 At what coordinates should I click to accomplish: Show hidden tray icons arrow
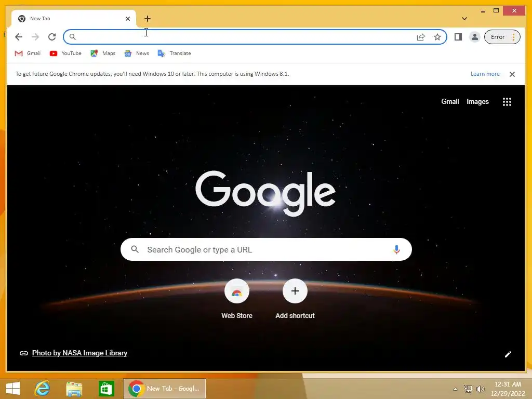click(455, 389)
